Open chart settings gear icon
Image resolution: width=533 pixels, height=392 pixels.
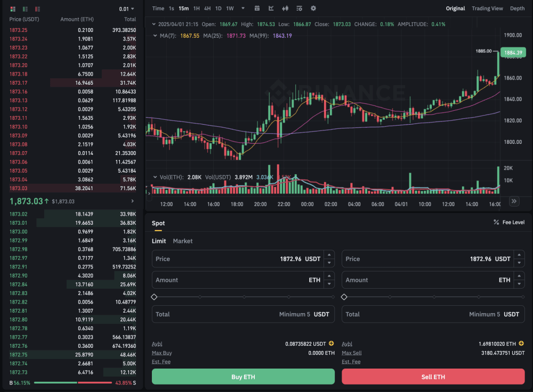pyautogui.click(x=313, y=9)
